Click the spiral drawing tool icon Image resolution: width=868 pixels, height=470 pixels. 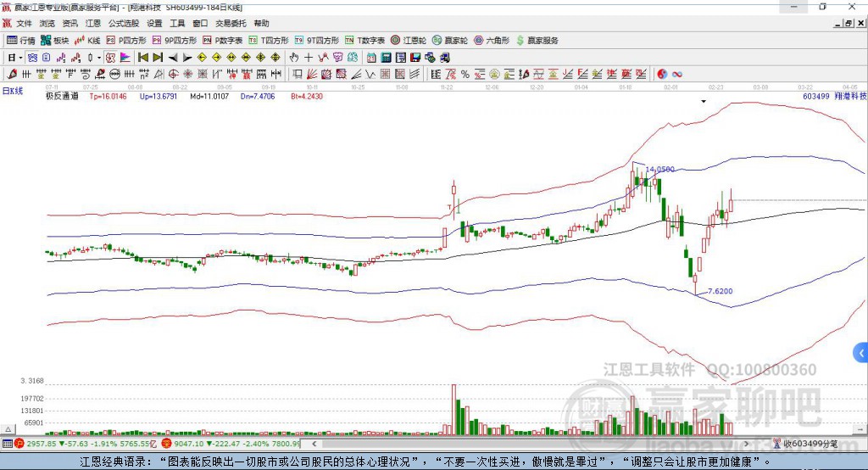click(86, 74)
